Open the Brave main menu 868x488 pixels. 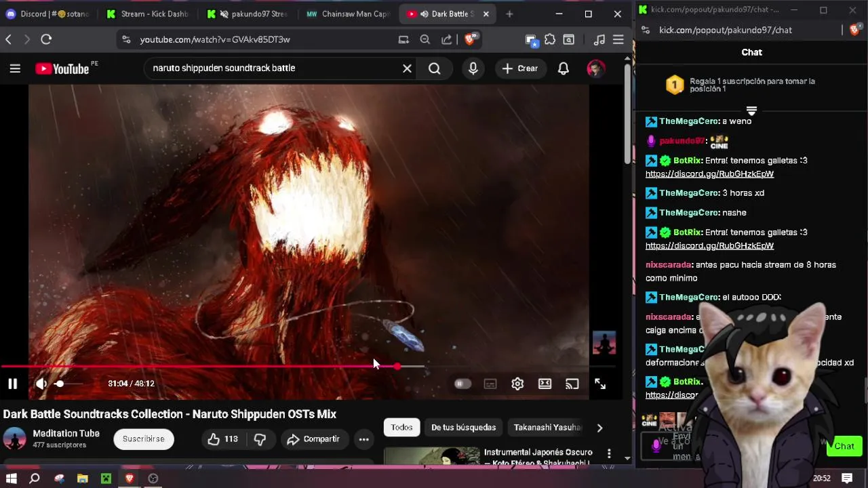coord(618,40)
